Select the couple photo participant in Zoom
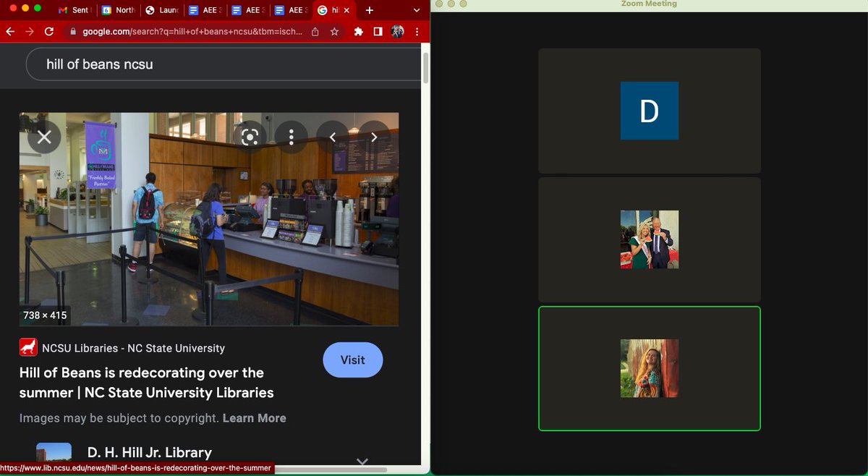The height and width of the screenshot is (476, 868). [x=649, y=239]
